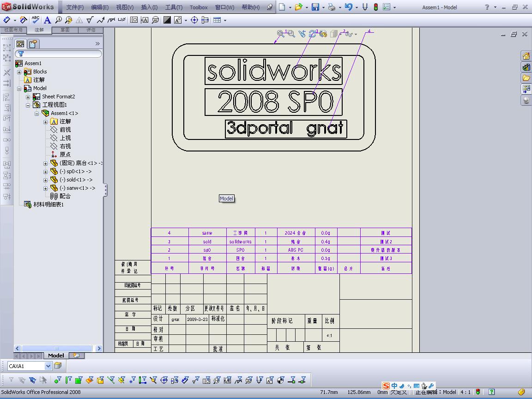Select the Area Hatch/Fill tool
The height and width of the screenshot is (399, 532).
[x=167, y=20]
